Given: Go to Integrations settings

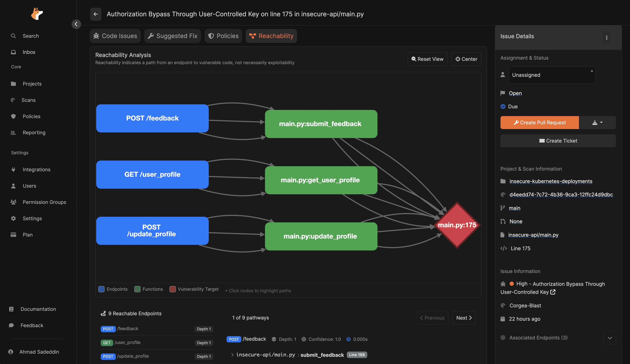Looking at the screenshot, I should coord(36,169).
